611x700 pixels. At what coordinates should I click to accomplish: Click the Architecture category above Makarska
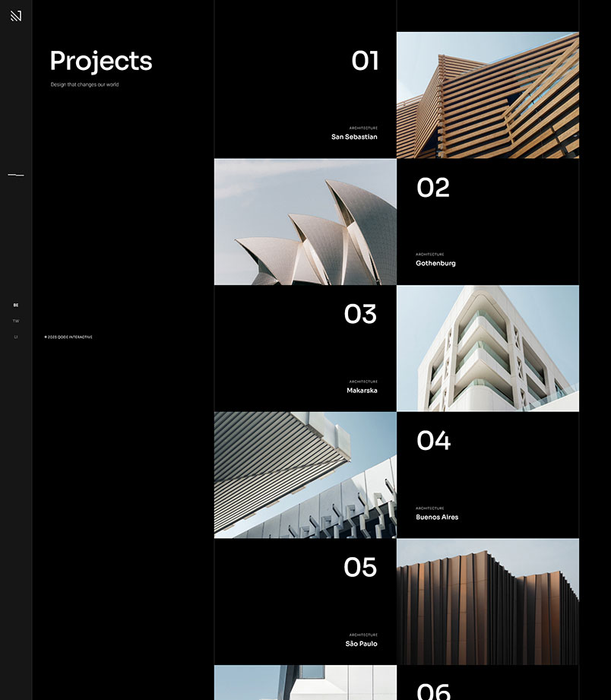click(363, 382)
